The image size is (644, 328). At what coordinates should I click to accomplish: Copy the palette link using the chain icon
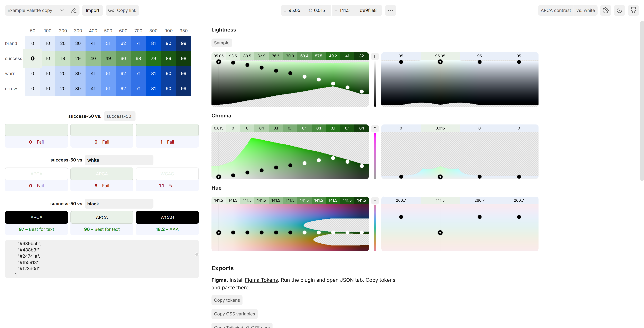pyautogui.click(x=122, y=10)
